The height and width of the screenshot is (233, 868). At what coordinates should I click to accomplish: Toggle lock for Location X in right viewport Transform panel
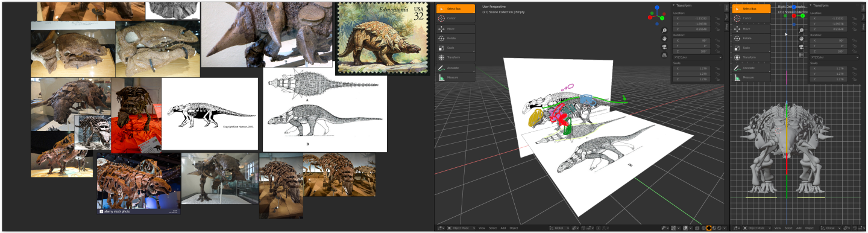(x=854, y=19)
